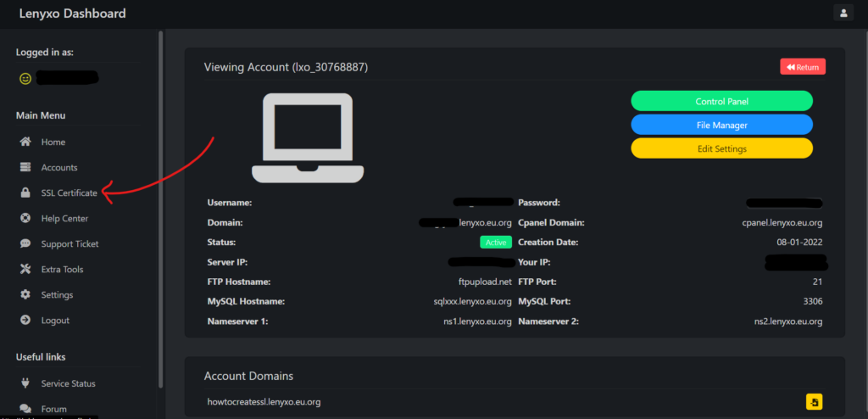Click the 08-01-2022 creation date
Image resolution: width=868 pixels, height=419 pixels.
799,243
